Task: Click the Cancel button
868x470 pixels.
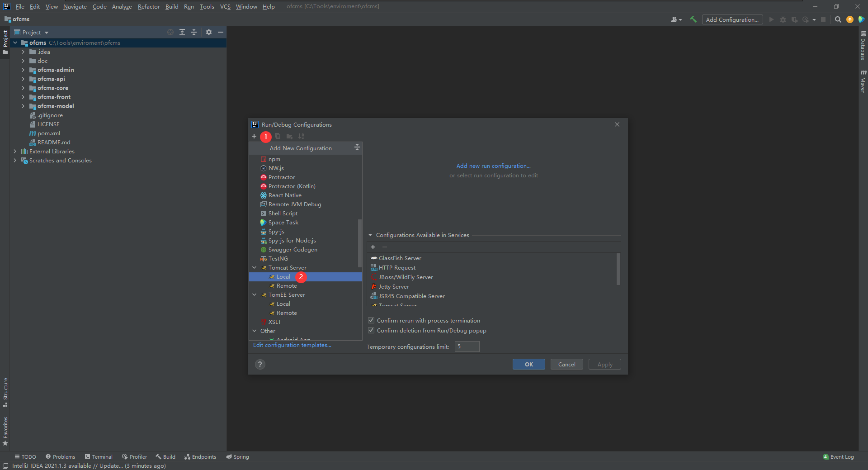Action: tap(566, 364)
